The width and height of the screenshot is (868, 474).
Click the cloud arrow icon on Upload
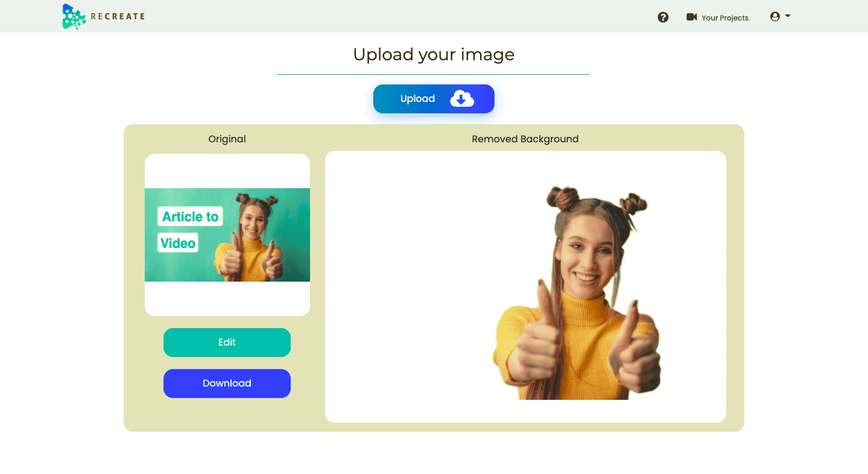(x=461, y=99)
